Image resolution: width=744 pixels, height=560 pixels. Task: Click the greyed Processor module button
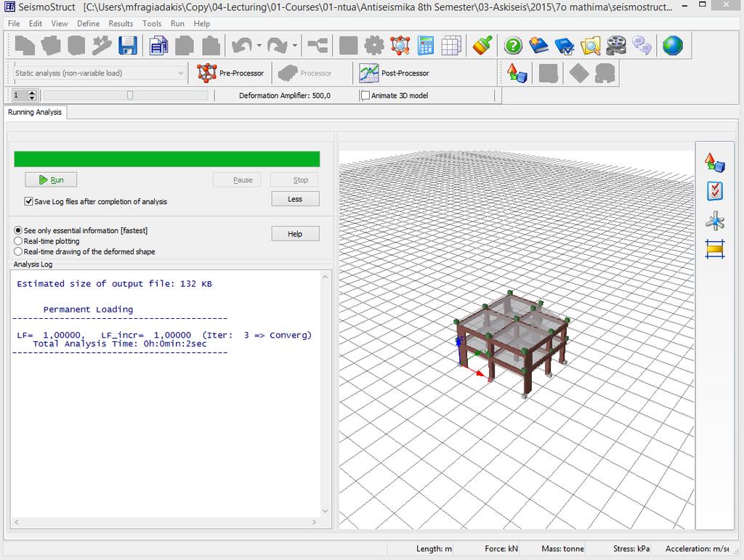(x=304, y=73)
